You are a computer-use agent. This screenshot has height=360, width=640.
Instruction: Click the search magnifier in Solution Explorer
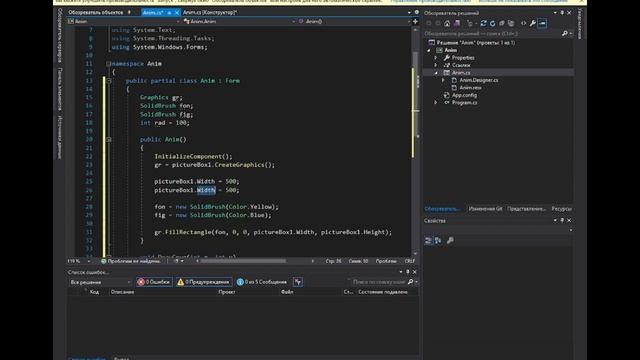click(565, 33)
